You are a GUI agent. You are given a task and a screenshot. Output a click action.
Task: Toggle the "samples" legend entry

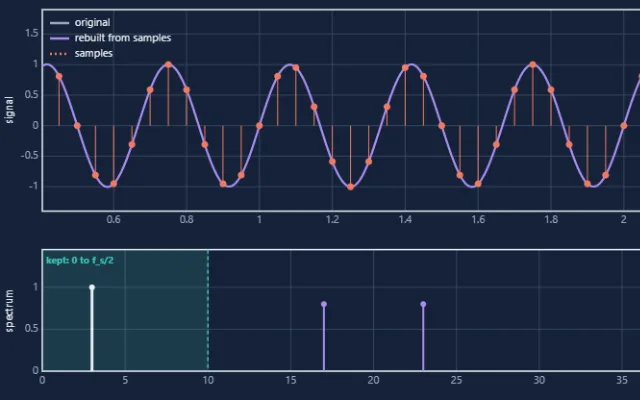[x=81, y=53]
